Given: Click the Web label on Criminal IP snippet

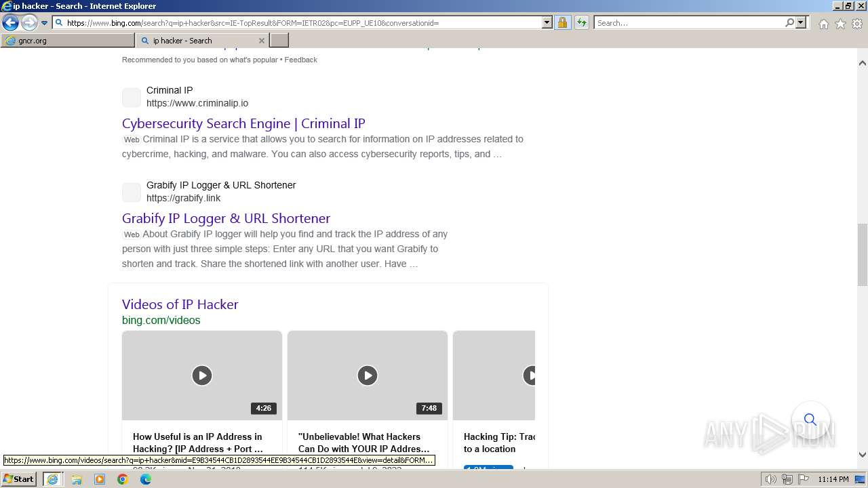Looking at the screenshot, I should pos(132,140).
